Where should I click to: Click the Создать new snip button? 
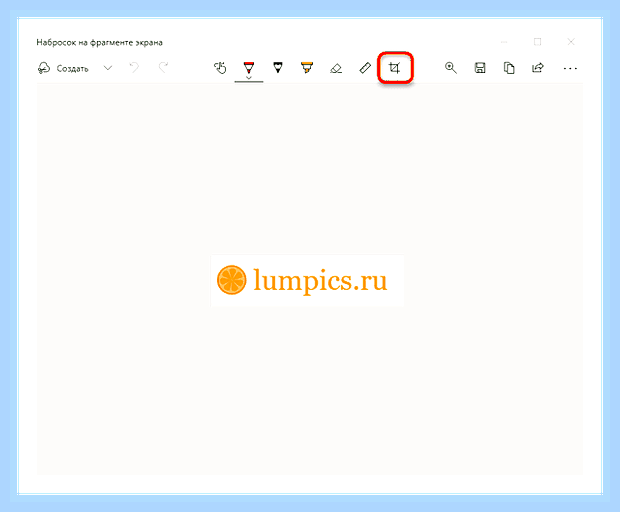[x=63, y=68]
